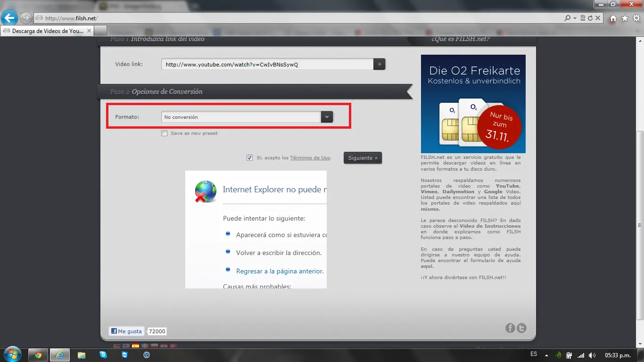Image resolution: width=644 pixels, height=362 pixels.
Task: Stop loading with the address bar X
Action: 598,18
